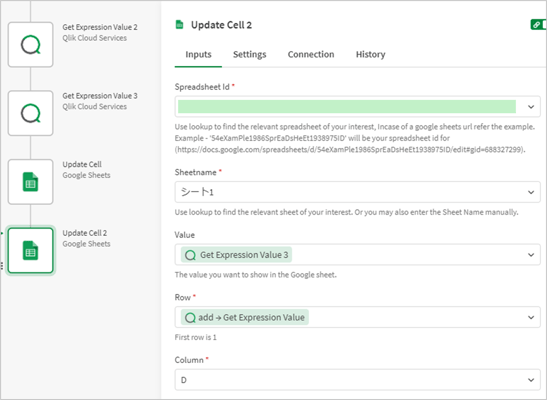Select the Get Expression Value 3 Qlik block

click(31, 113)
